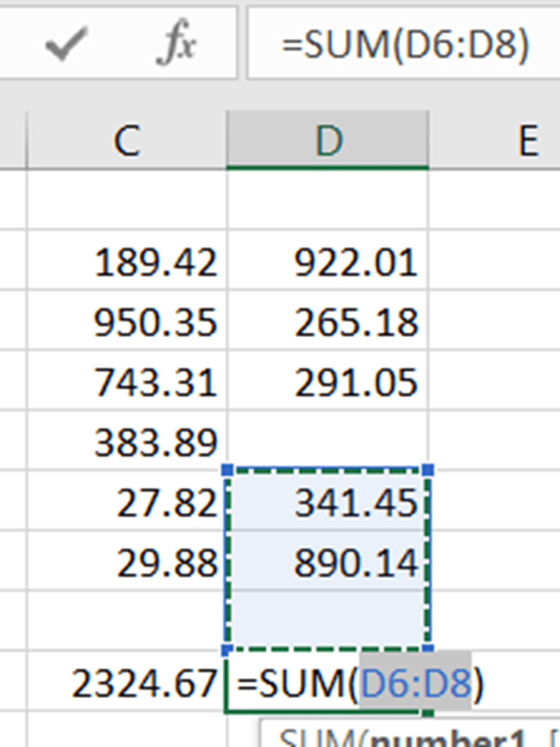This screenshot has width=560, height=747.
Task: Click the cell containing 189.42
Action: pos(156,263)
